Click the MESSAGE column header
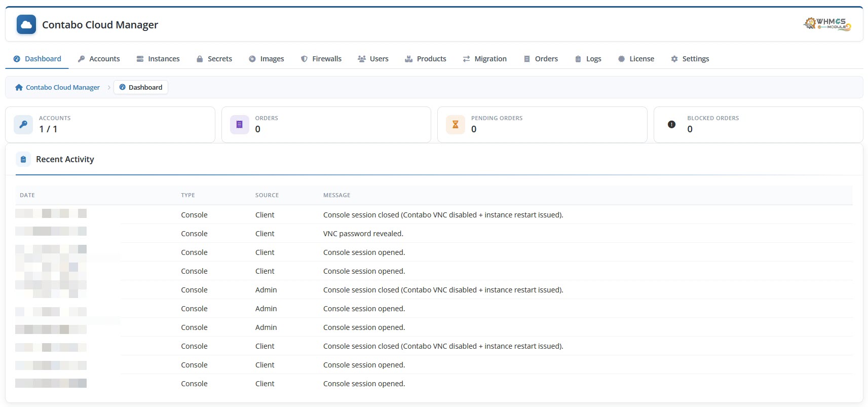The height and width of the screenshot is (407, 868). [x=337, y=195]
